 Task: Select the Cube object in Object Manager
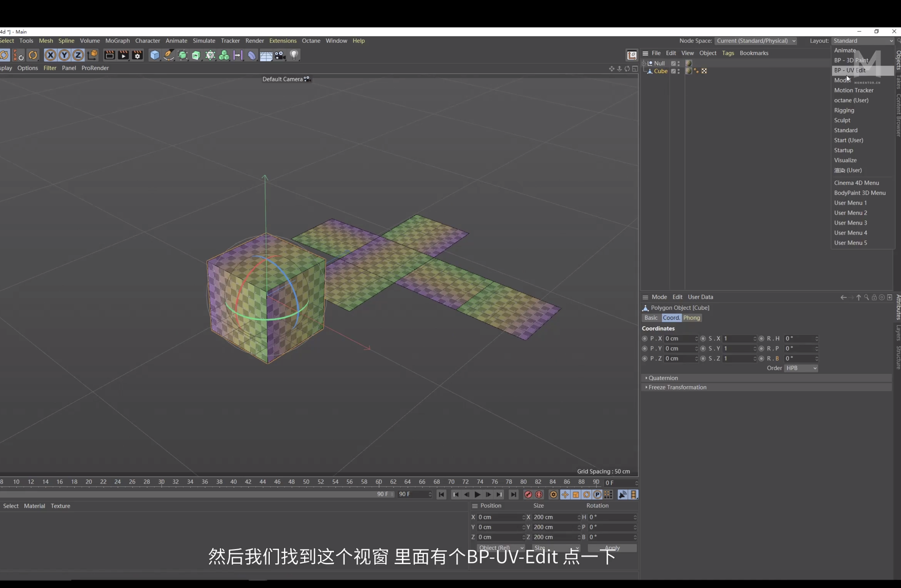(661, 71)
